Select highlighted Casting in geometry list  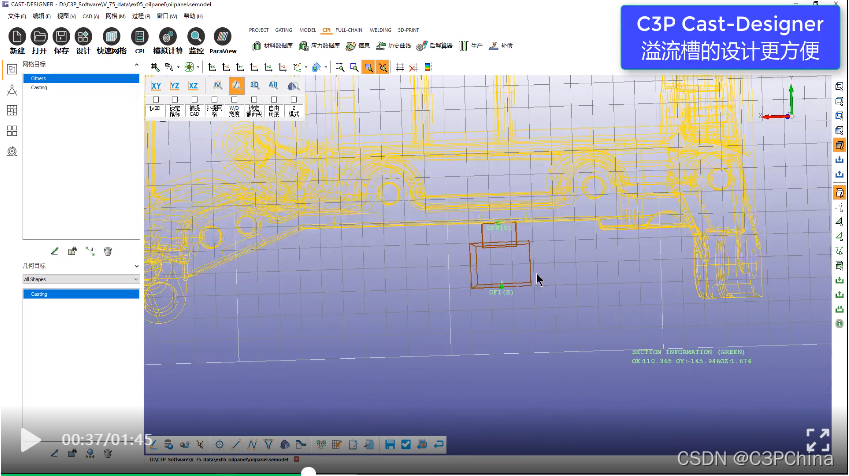coord(81,294)
